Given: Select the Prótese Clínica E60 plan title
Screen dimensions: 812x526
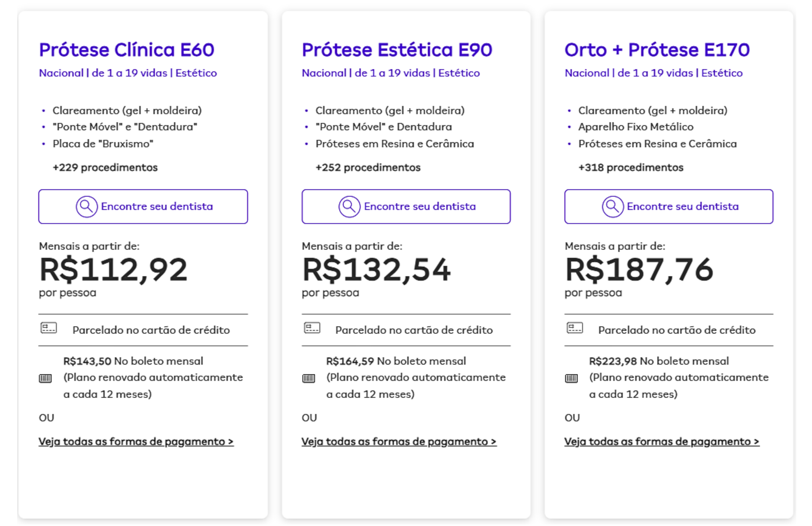Looking at the screenshot, I should tap(127, 50).
